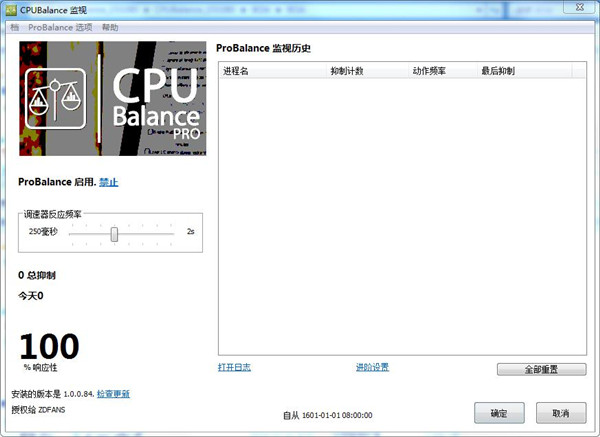This screenshot has height=437, width=600.
Task: Open the 帮助 menu
Action: 110,27
